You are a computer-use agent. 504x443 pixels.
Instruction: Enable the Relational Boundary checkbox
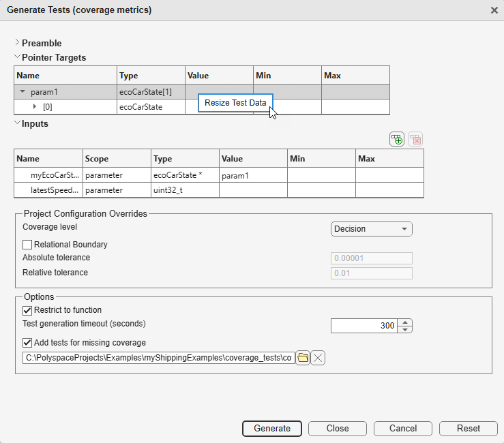coord(27,245)
